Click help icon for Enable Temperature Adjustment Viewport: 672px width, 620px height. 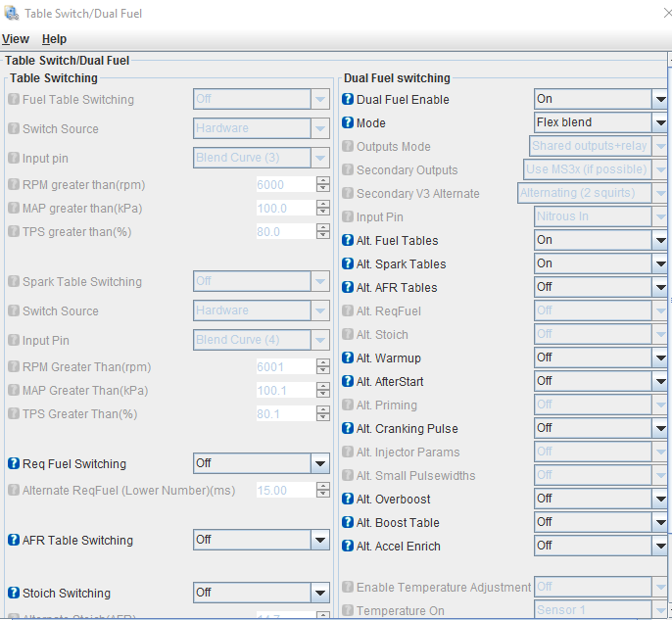(x=348, y=587)
